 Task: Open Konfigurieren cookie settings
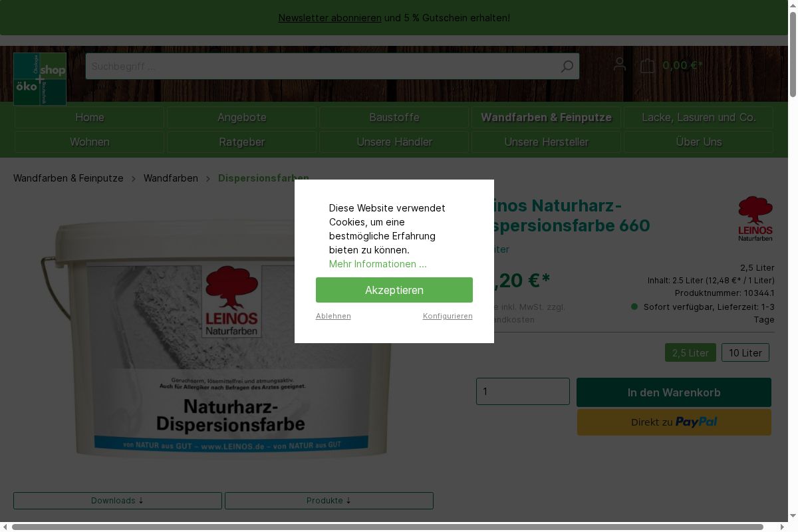(448, 316)
